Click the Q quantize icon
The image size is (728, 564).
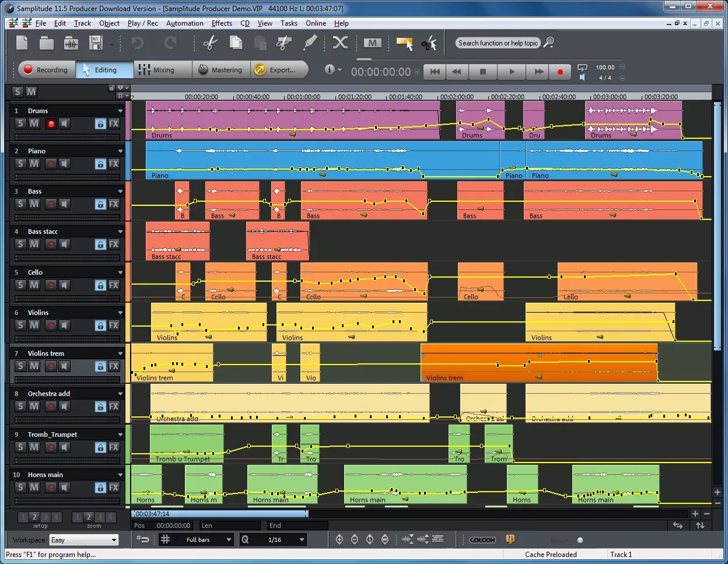[245, 540]
